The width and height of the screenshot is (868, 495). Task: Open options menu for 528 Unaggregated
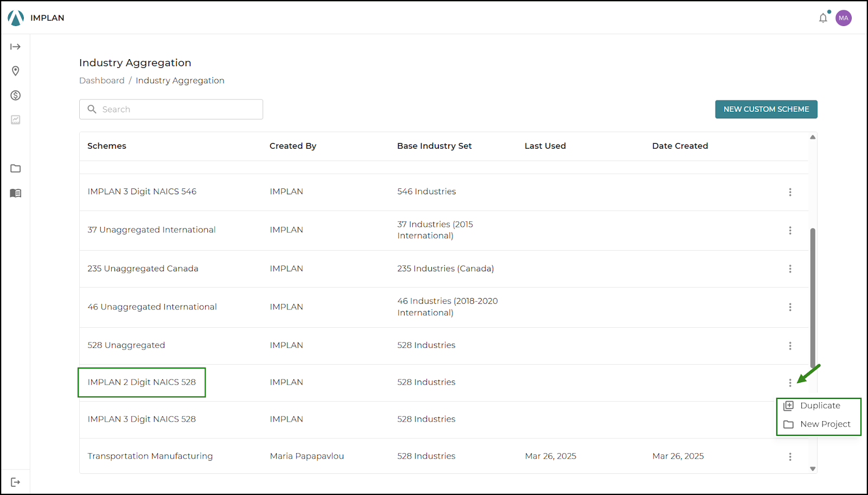pos(790,346)
